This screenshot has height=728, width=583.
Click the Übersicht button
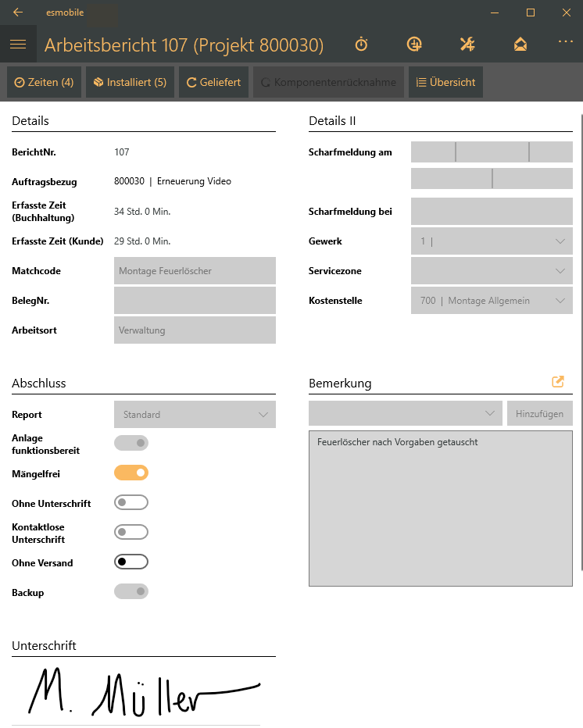click(x=445, y=82)
